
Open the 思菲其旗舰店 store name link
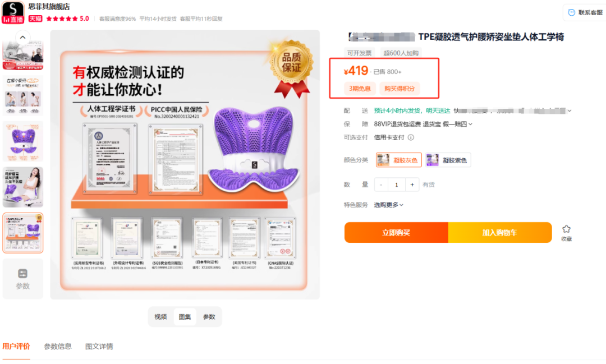click(49, 7)
